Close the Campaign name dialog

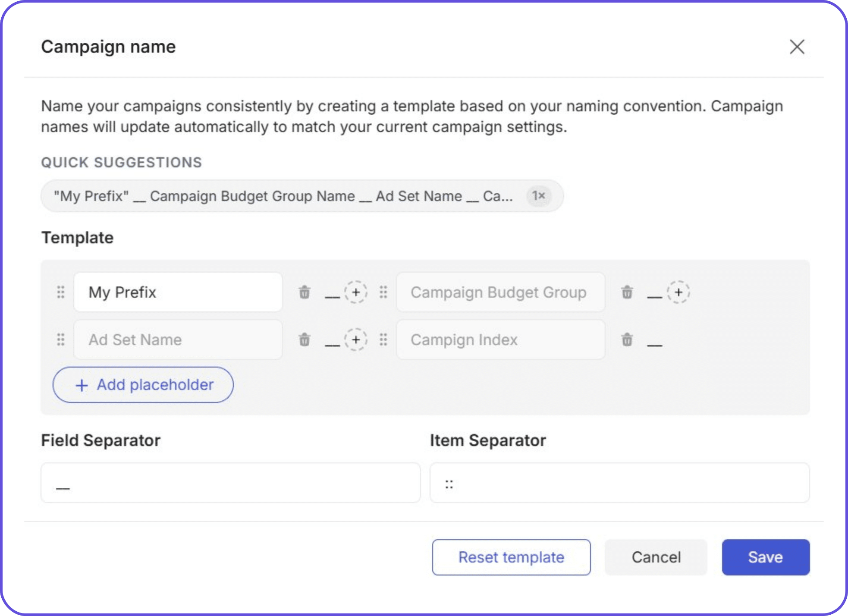point(797,47)
